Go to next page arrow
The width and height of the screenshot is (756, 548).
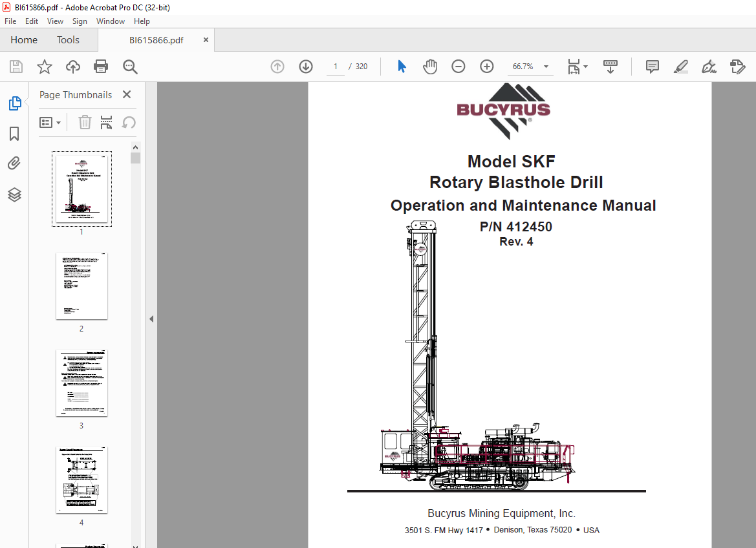(x=306, y=67)
